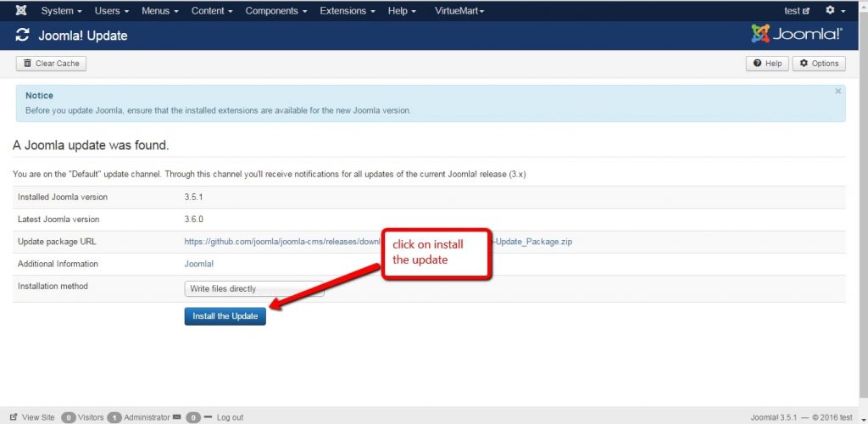Open the Update package URL link
The image size is (868, 424).
(x=378, y=242)
